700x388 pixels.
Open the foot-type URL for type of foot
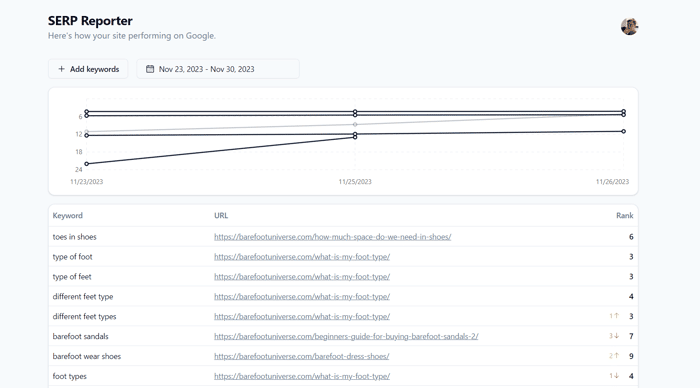(302, 257)
